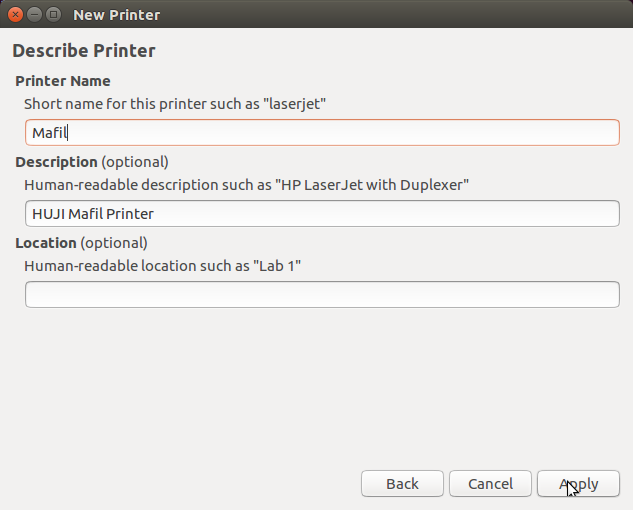633x510 pixels.
Task: Maximize the New Printer dialog
Action: (53, 15)
